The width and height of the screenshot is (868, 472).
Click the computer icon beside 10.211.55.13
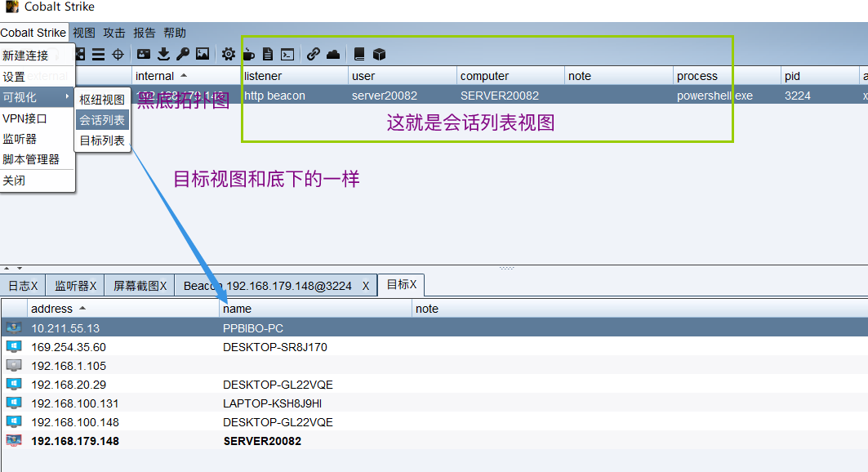click(x=14, y=327)
